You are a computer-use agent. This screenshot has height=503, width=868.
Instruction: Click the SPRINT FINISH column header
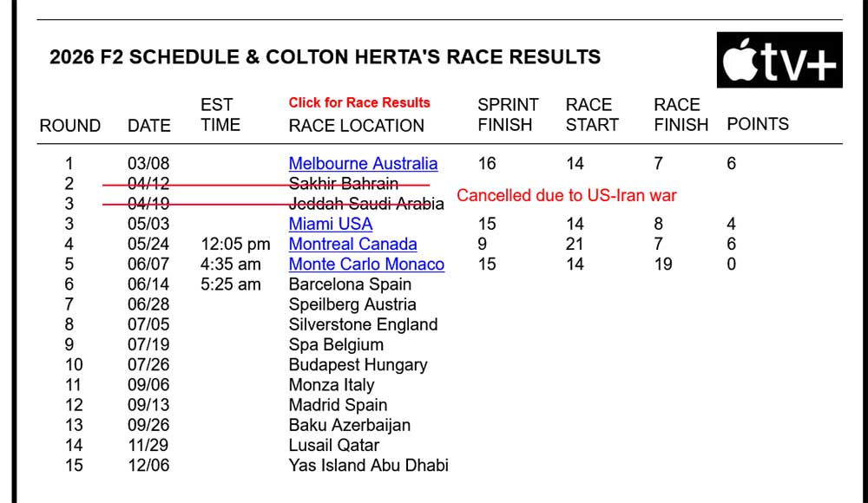[x=508, y=114]
